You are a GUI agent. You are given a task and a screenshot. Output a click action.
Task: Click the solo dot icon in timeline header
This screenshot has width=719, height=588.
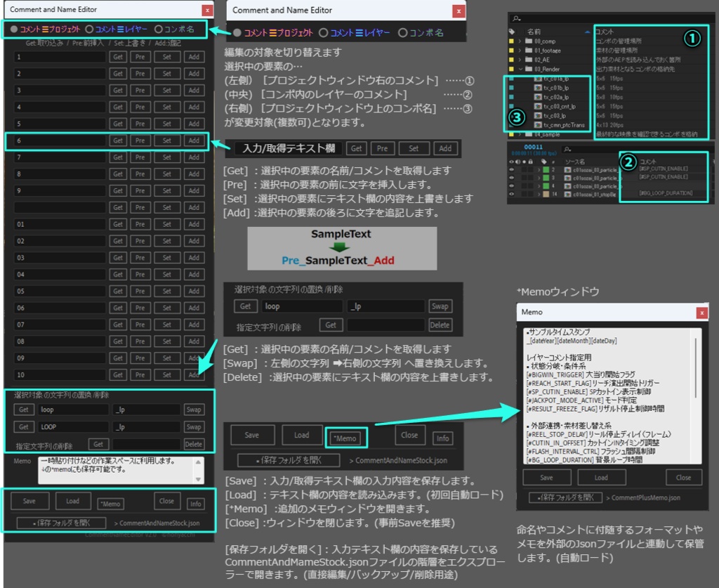(x=524, y=162)
